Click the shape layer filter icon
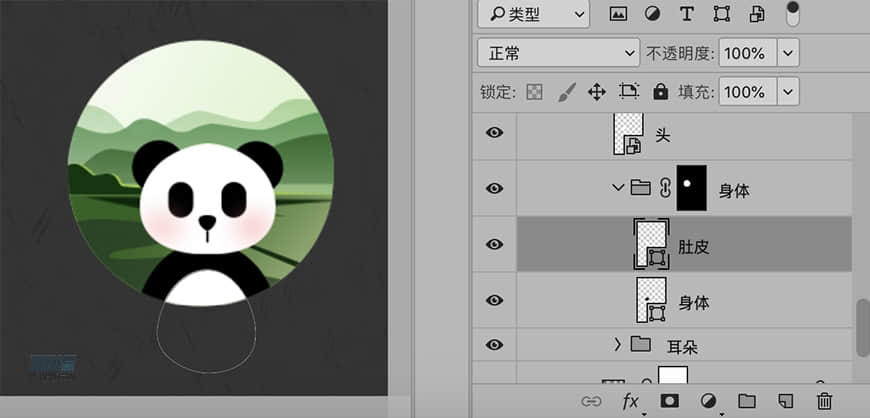The width and height of the screenshot is (870, 418). coord(721,13)
